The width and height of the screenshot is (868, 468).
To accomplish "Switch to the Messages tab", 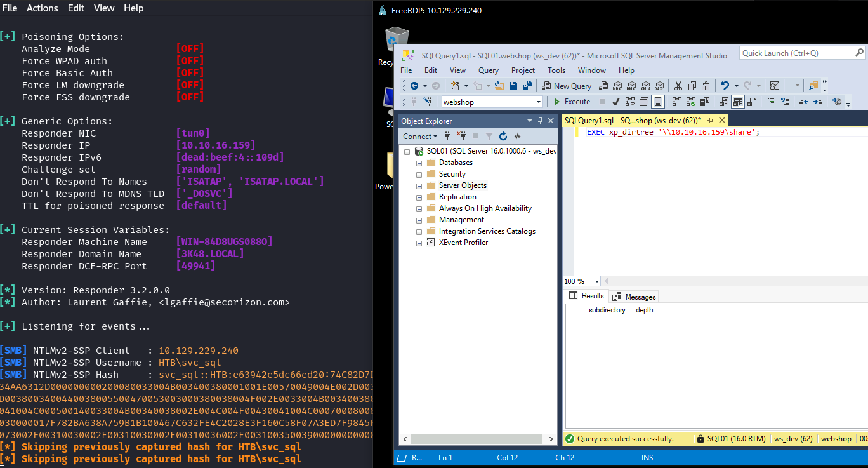I will pos(635,297).
